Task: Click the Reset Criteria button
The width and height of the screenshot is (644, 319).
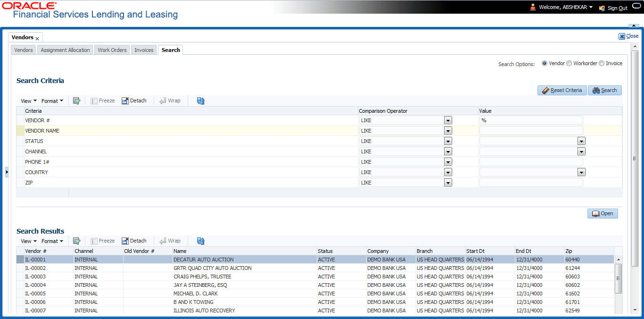Action: point(561,90)
